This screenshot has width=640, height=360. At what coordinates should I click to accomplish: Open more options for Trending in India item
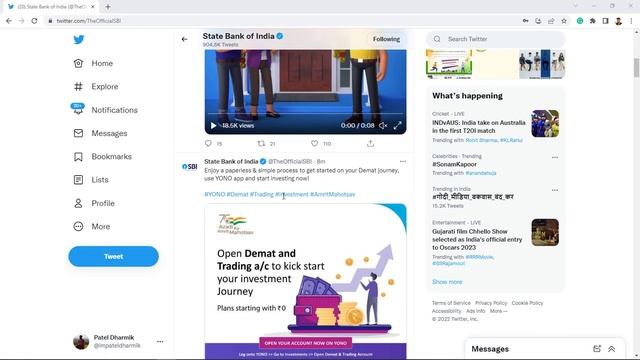tap(555, 190)
